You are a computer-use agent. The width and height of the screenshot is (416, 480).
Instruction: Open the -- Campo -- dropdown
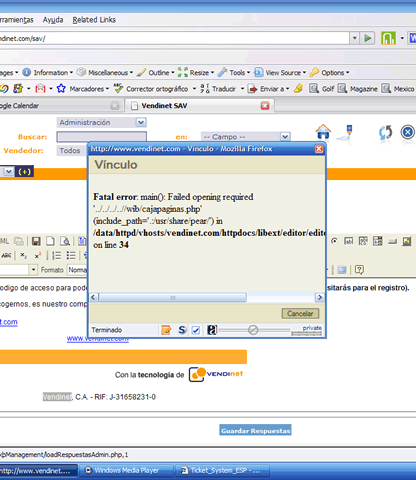(285, 137)
